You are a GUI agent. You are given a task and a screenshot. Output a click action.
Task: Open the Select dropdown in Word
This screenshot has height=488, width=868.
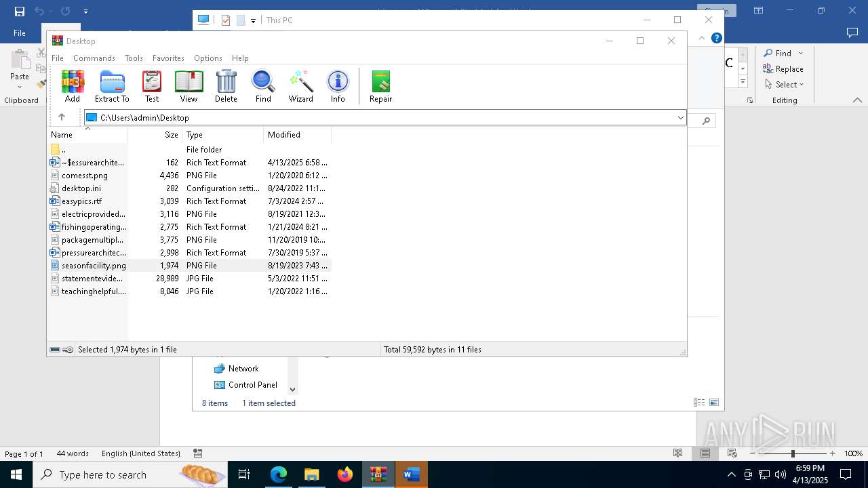[x=785, y=84]
